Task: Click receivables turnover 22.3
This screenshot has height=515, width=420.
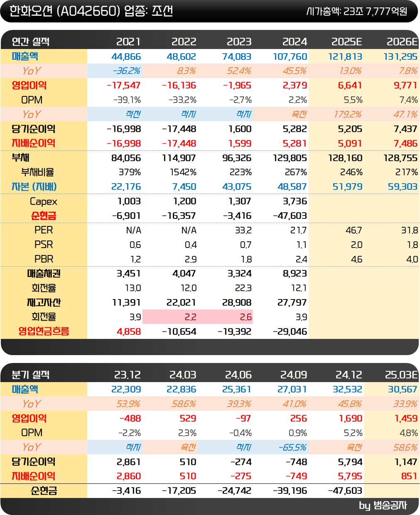Action: (x=243, y=288)
